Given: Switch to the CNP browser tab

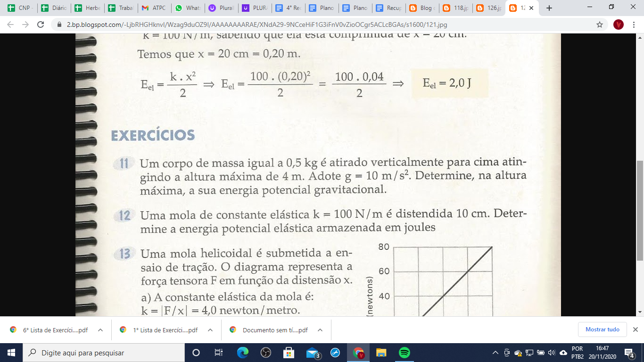Looking at the screenshot, I should tap(19, 8).
